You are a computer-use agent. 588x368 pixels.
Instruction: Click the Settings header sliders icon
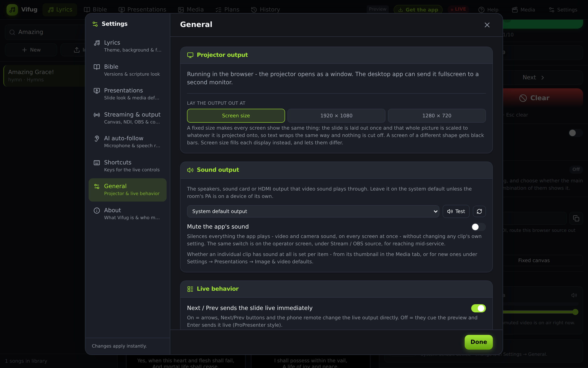(95, 24)
